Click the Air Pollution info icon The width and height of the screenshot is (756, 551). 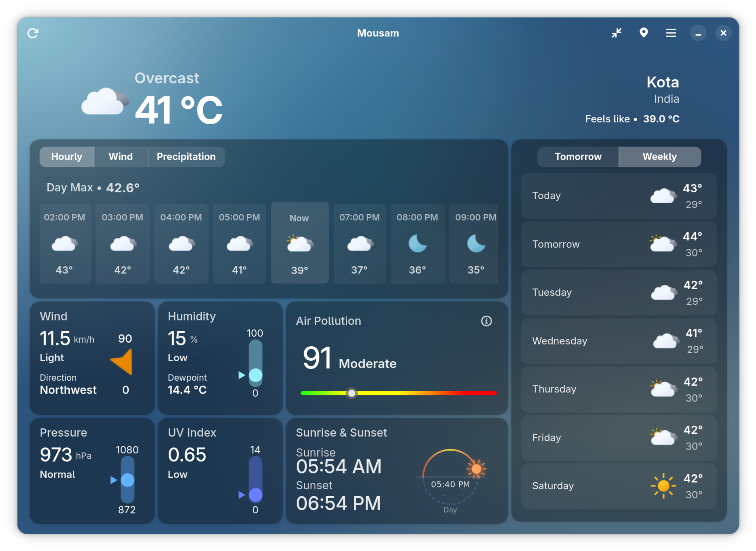[486, 321]
